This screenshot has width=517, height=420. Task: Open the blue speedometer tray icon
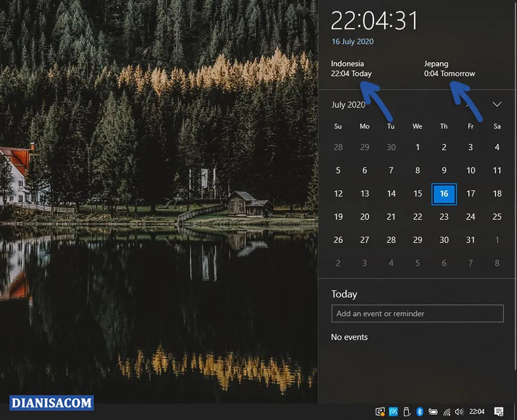tap(393, 411)
